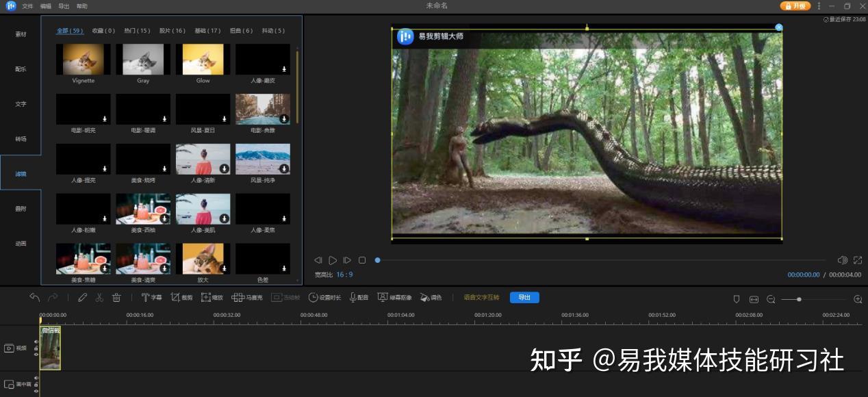
Task: Download the 美食-西柚 filter
Action: tap(164, 218)
